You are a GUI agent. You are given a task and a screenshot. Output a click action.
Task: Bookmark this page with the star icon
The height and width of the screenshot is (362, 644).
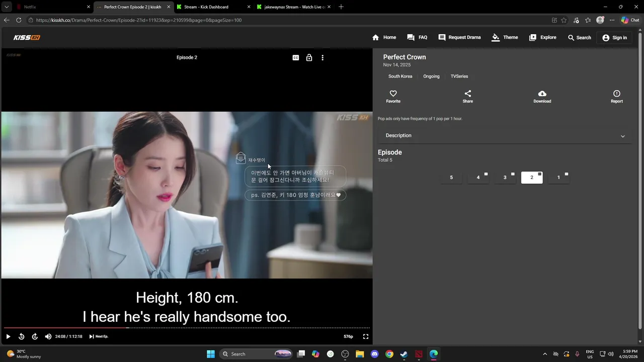coord(564,20)
